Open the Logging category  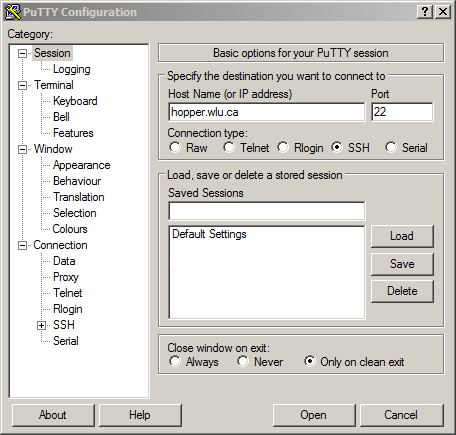pos(72,69)
